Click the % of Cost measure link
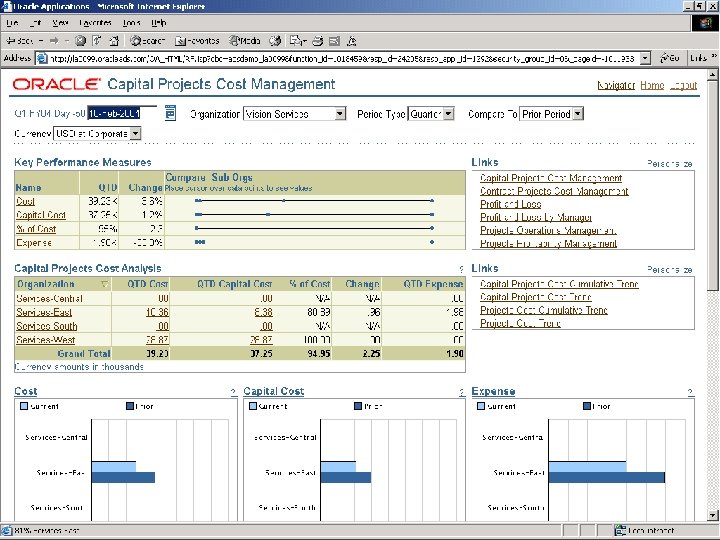The image size is (720, 540). (36, 229)
